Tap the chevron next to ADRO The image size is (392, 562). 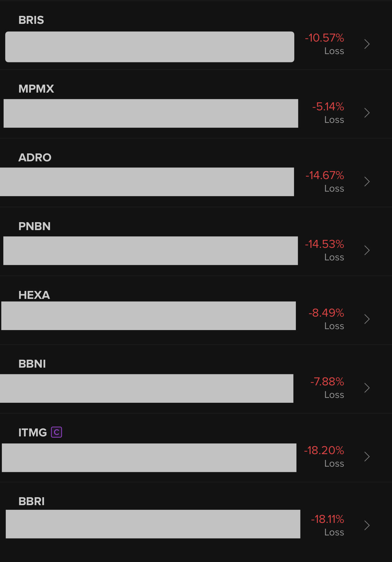367,182
